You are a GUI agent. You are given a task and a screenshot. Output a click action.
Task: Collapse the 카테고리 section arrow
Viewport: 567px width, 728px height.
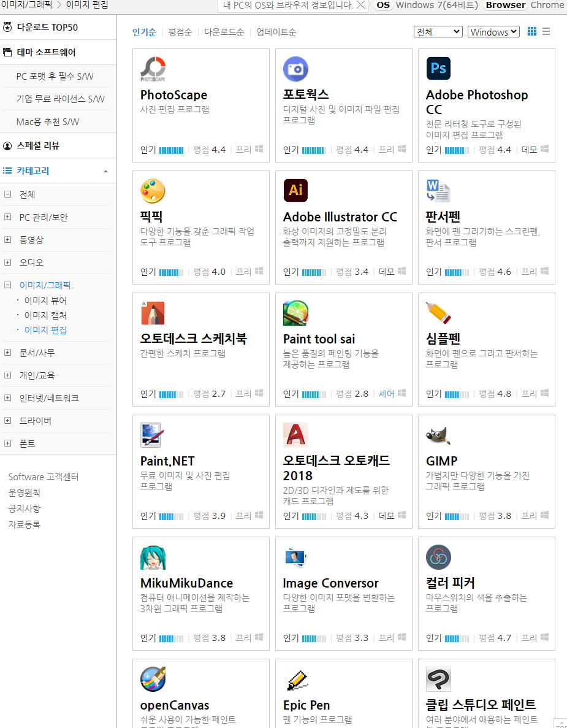pyautogui.click(x=106, y=171)
